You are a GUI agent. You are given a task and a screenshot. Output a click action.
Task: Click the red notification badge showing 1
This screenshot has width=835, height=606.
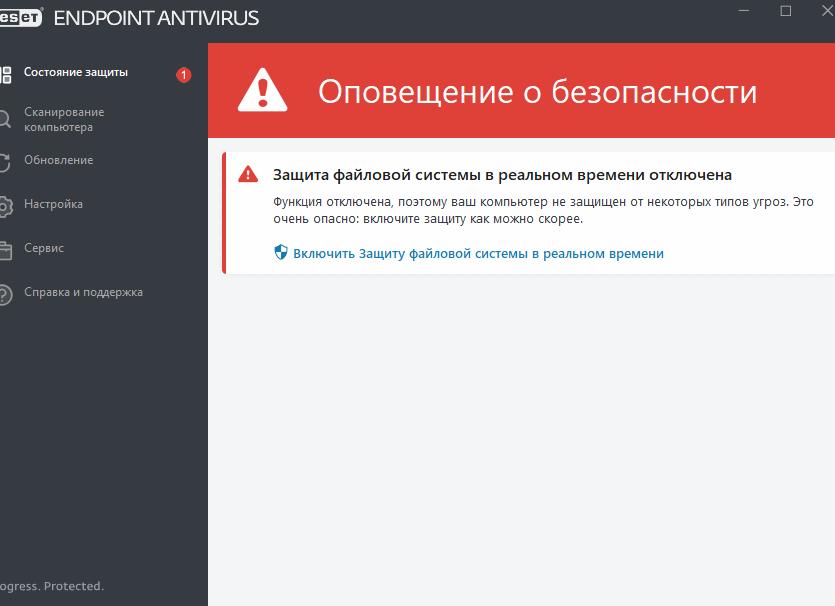point(184,75)
